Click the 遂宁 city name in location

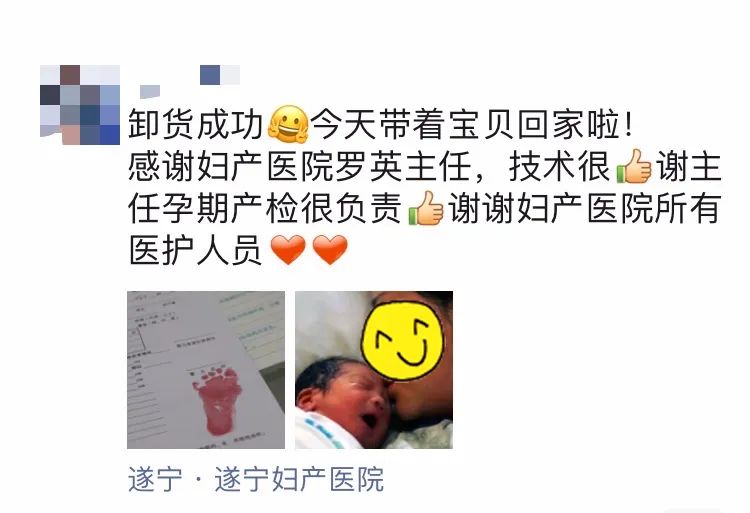click(155, 479)
